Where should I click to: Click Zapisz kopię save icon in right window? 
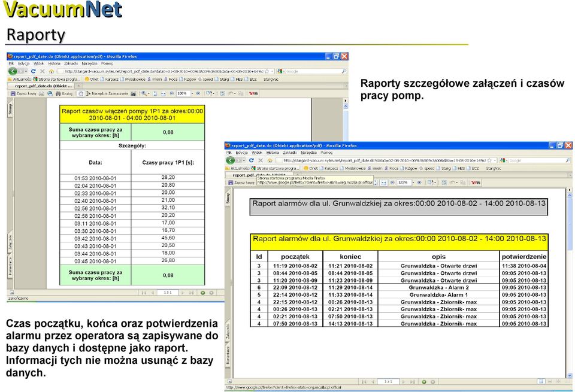point(231,183)
